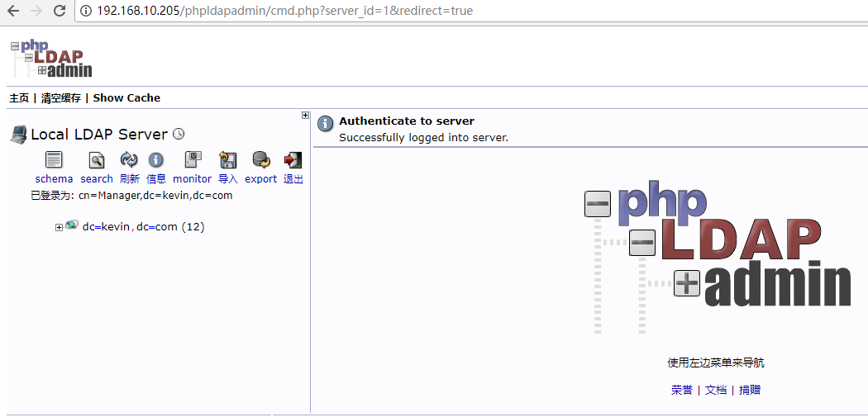Viewport: 868px width, 417px height.
Task: Open the 信息 info icon
Action: click(156, 160)
